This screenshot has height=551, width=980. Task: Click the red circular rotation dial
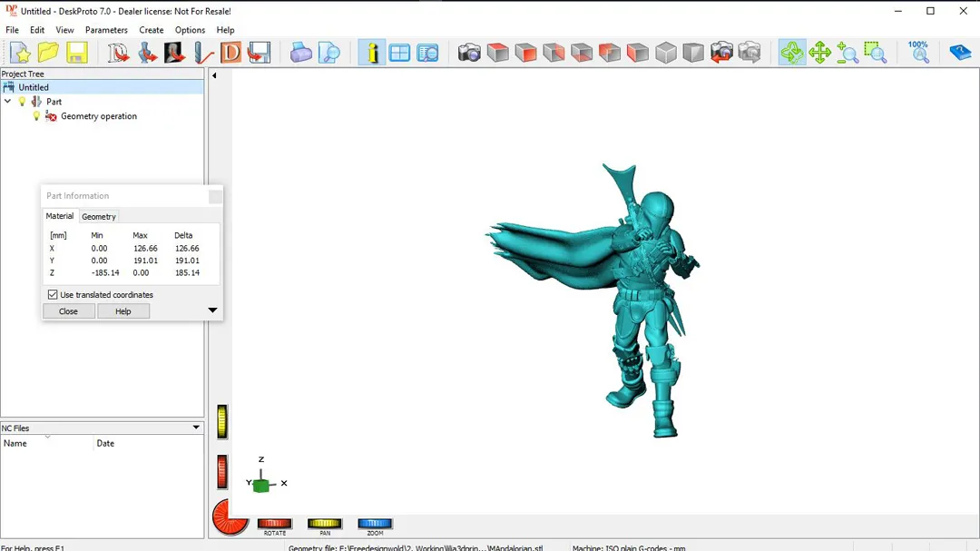click(x=230, y=517)
